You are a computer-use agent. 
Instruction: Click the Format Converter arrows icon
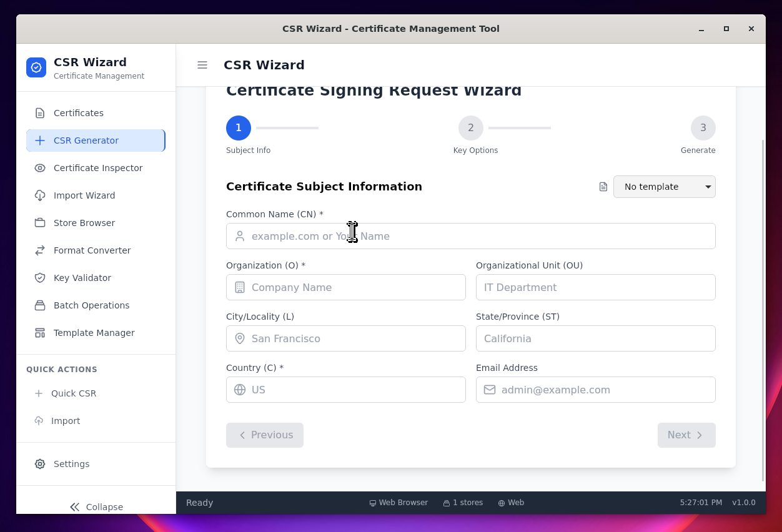pos(40,250)
